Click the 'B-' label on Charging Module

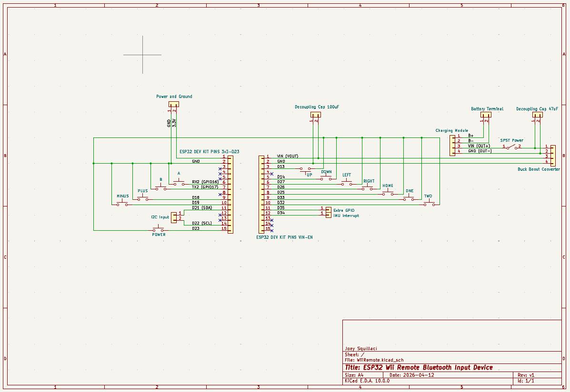click(471, 141)
